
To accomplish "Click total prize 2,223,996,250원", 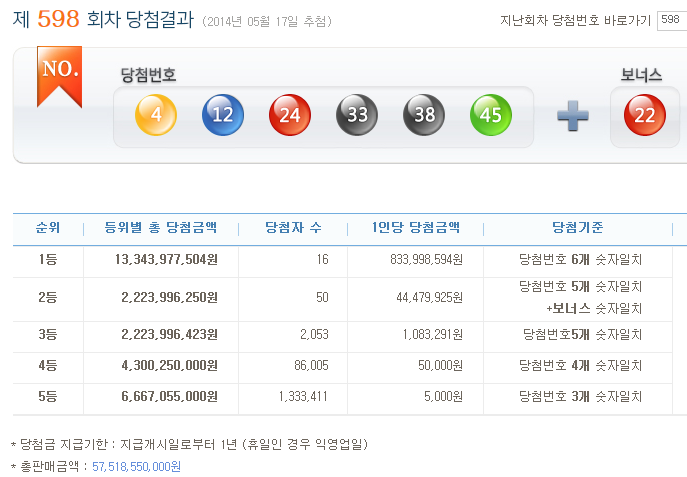I will tap(170, 298).
